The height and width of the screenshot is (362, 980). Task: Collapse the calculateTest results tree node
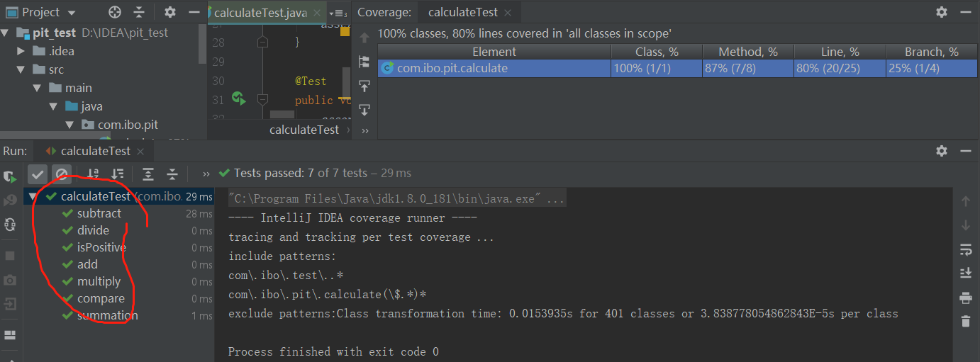[x=33, y=197]
